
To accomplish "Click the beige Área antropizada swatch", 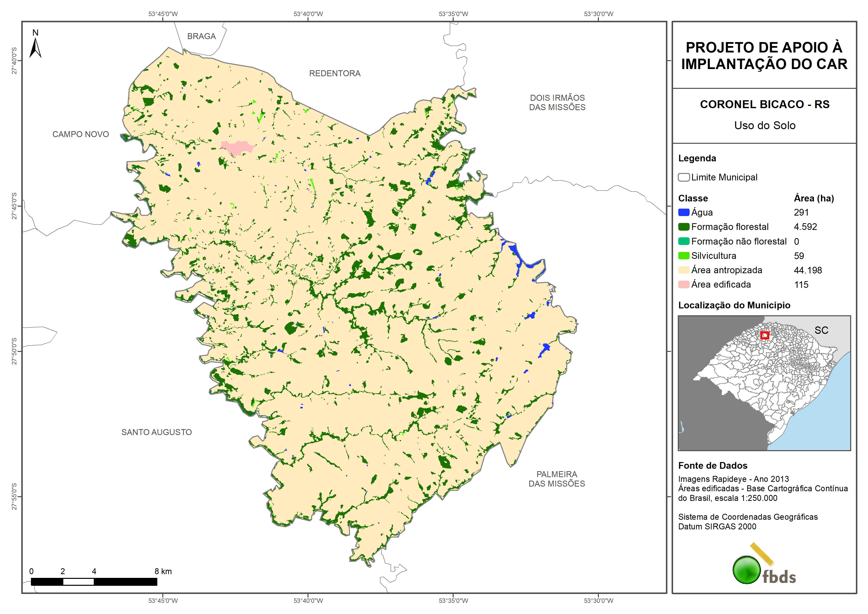I will (683, 270).
